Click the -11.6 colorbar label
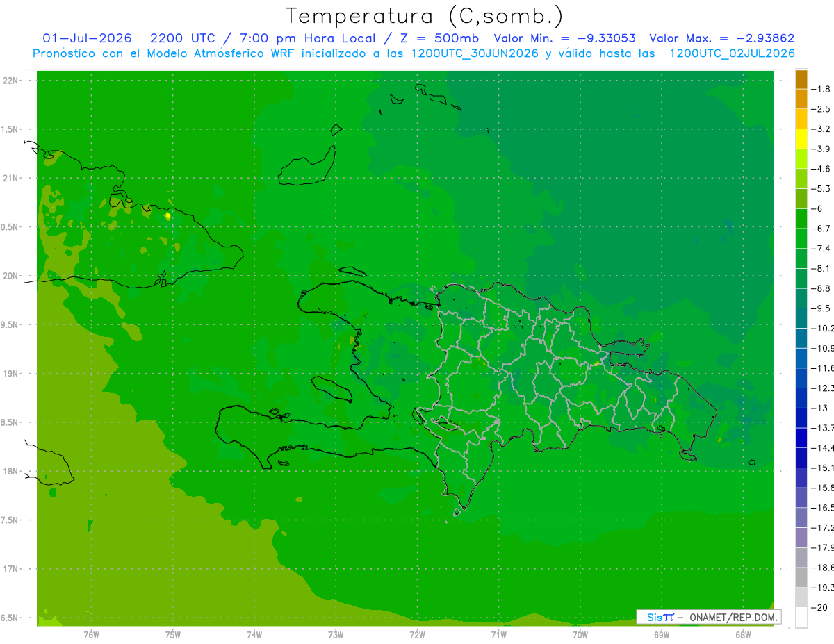The image size is (834, 644). point(823,368)
